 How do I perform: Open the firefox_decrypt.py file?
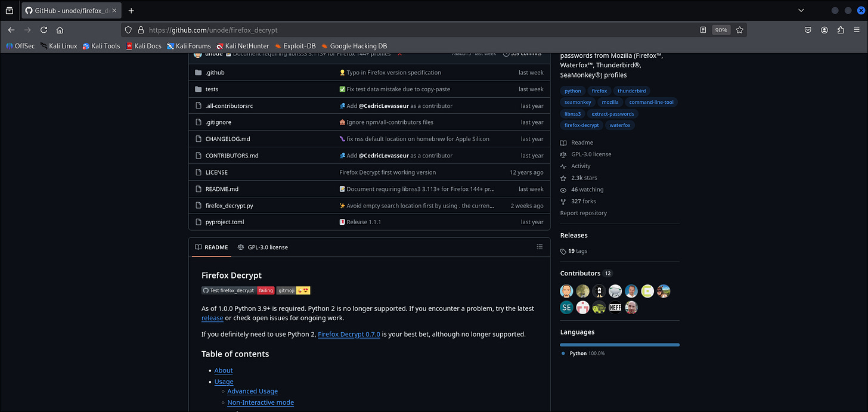(229, 206)
